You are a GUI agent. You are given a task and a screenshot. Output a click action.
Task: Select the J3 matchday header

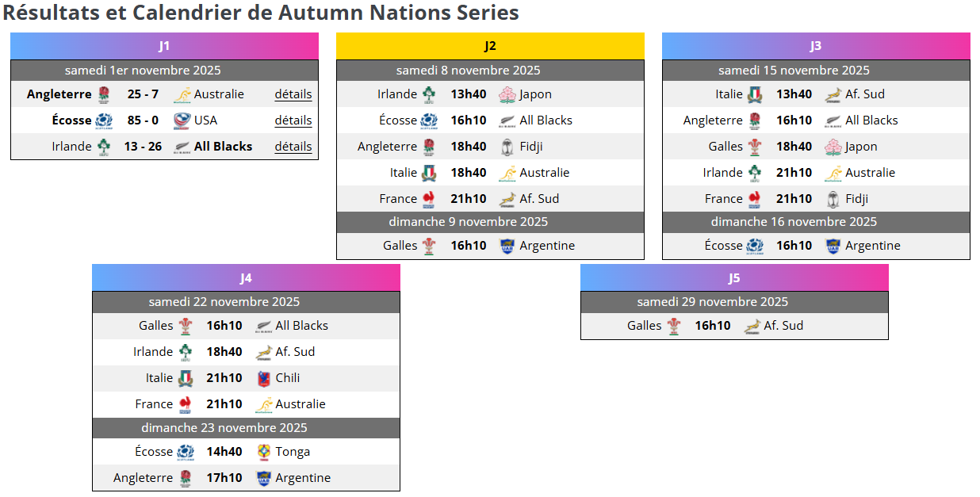tap(816, 46)
